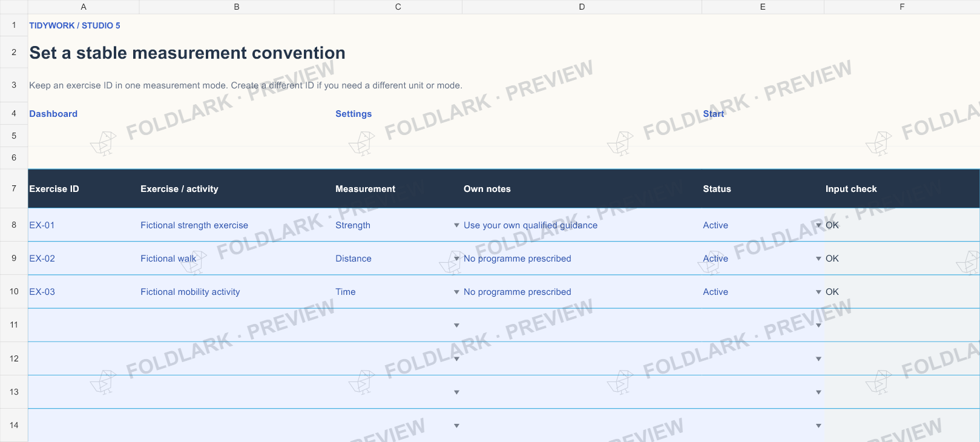The height and width of the screenshot is (442, 980).
Task: Open the Measurement dropdown in row 13
Action: pyautogui.click(x=456, y=392)
